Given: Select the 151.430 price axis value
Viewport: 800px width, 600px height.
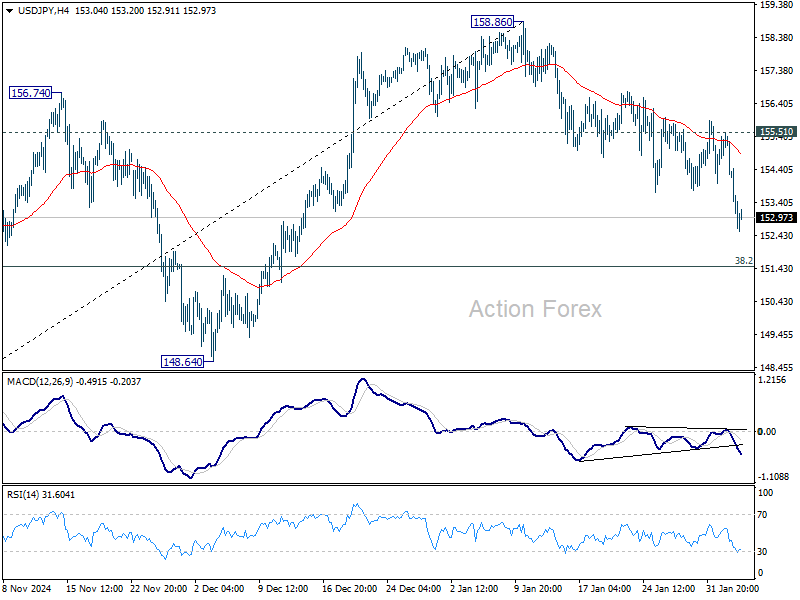Looking at the screenshot, I should pyautogui.click(x=777, y=268).
